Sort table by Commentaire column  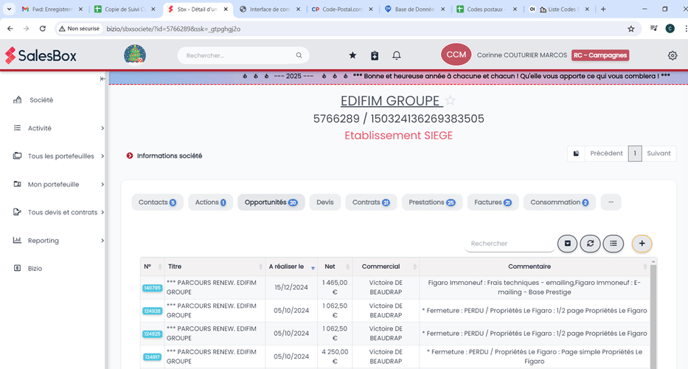click(x=534, y=266)
